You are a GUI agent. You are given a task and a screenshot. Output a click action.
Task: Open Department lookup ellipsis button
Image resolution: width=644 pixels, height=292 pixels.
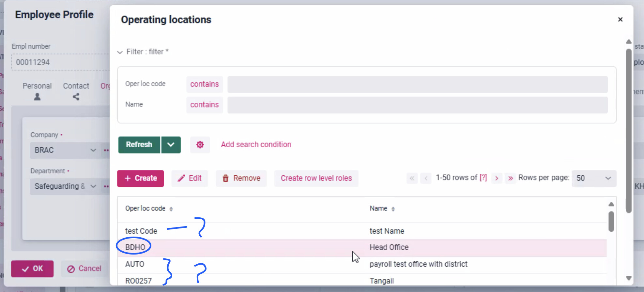(106, 186)
